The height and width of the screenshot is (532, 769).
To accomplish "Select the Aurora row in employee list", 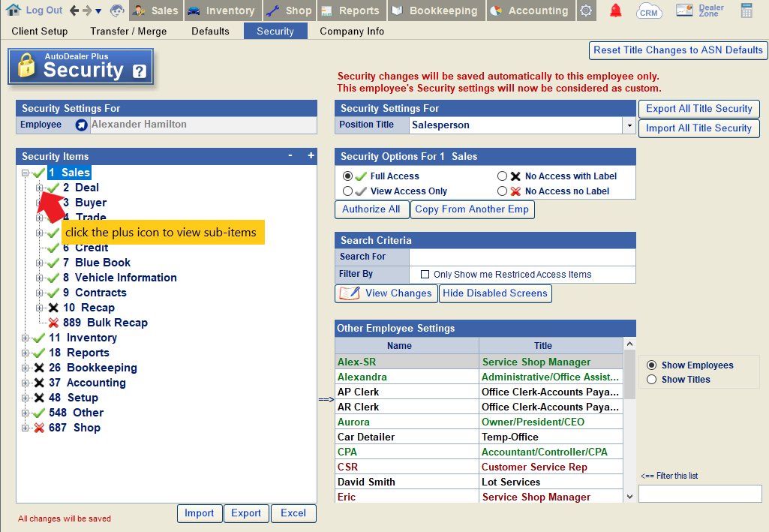I will tap(479, 422).
